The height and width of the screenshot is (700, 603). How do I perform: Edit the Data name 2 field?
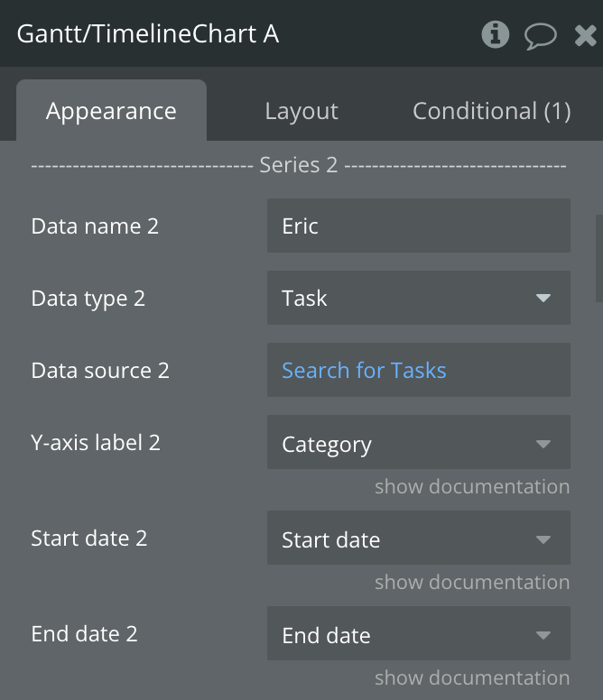[418, 226]
